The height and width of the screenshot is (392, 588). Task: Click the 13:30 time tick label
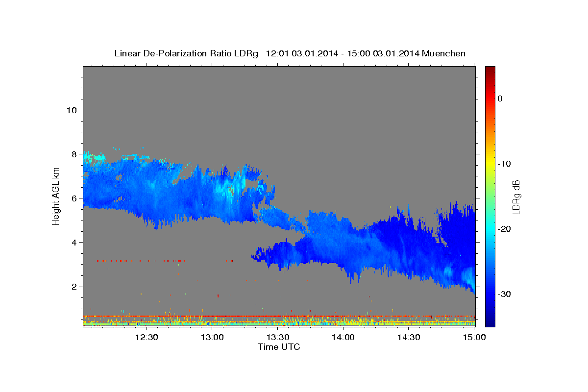point(278,337)
